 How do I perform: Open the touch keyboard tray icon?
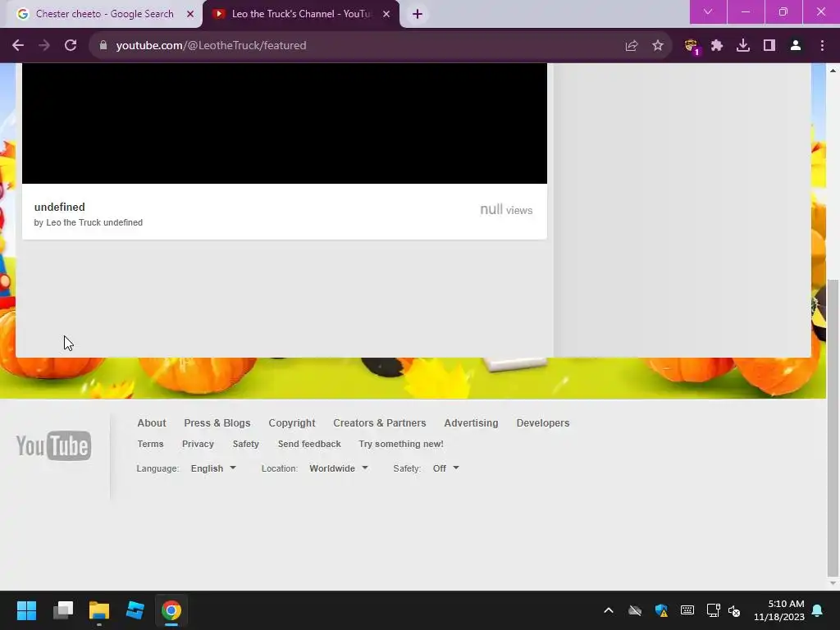[x=687, y=610]
